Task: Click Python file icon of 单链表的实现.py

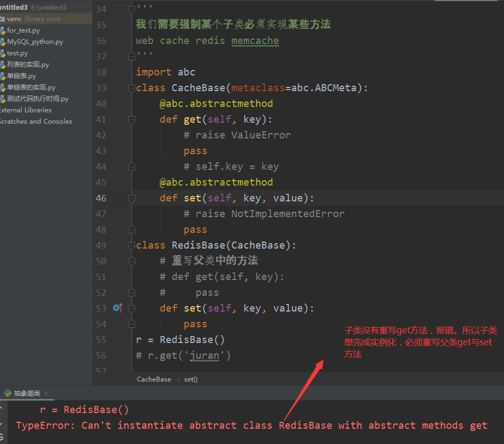Action: click(x=3, y=88)
